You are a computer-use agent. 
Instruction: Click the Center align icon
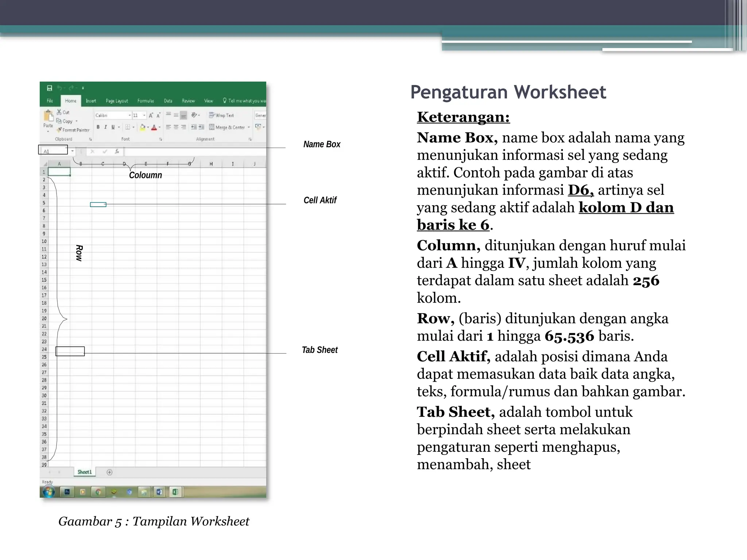pos(176,127)
